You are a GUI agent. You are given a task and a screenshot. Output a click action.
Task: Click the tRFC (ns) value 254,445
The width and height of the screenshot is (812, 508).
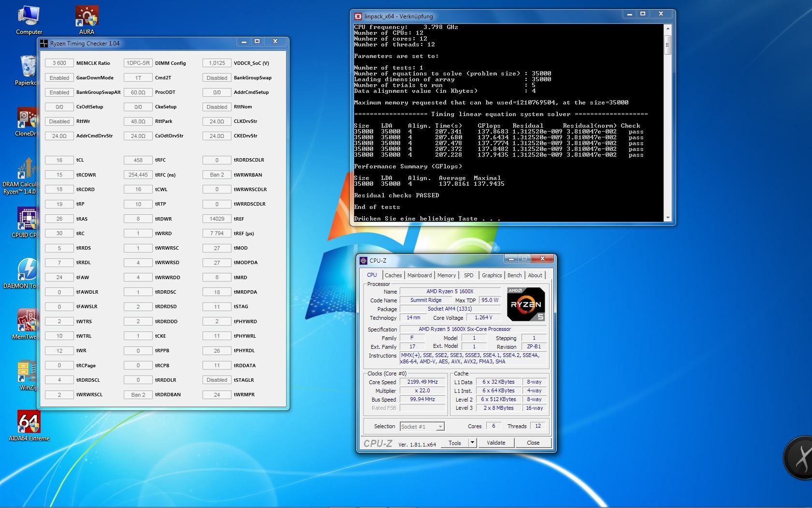[x=138, y=175]
